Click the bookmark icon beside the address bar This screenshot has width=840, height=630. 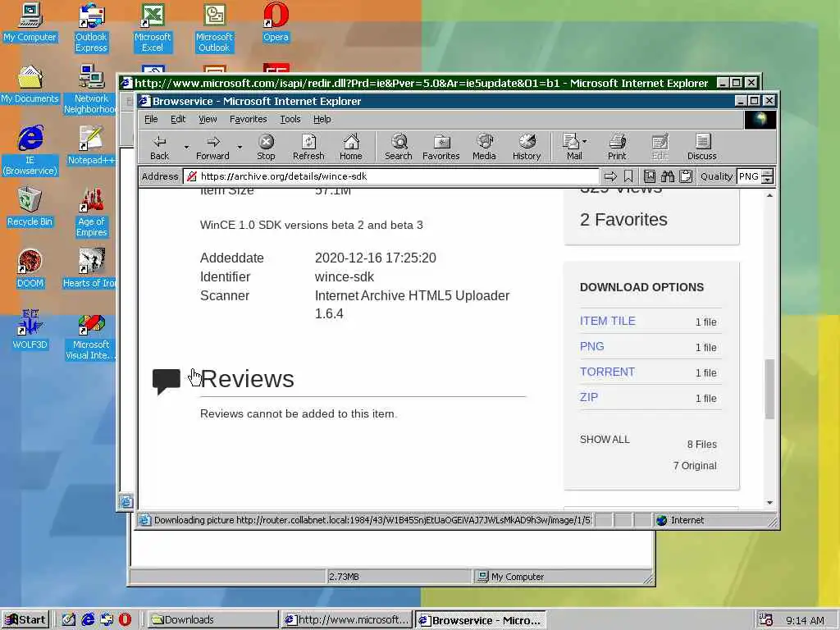pos(628,176)
